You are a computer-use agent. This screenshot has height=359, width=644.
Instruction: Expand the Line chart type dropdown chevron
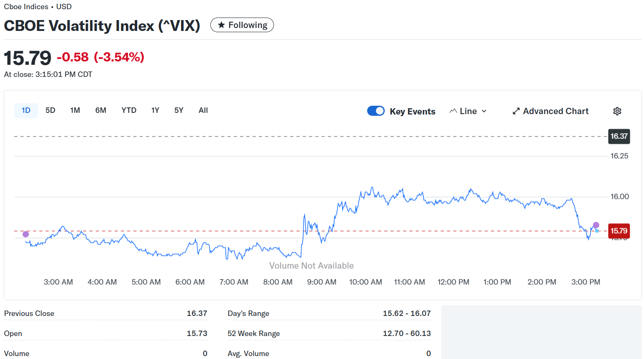coord(484,111)
